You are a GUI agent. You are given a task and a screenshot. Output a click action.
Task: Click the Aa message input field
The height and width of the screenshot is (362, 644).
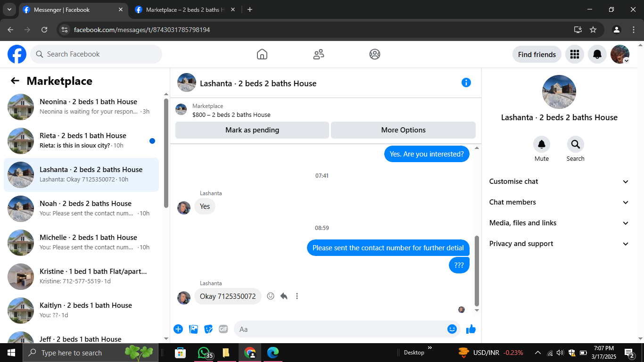347,329
